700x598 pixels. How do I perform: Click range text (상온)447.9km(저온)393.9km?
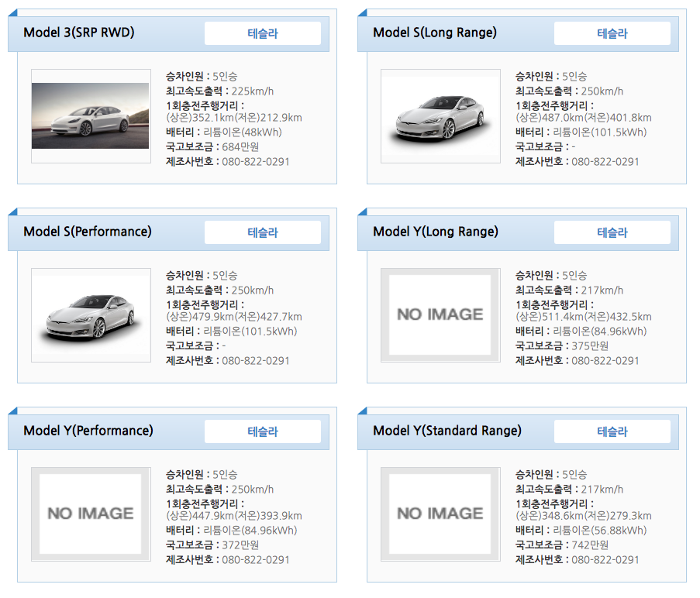coord(234,515)
